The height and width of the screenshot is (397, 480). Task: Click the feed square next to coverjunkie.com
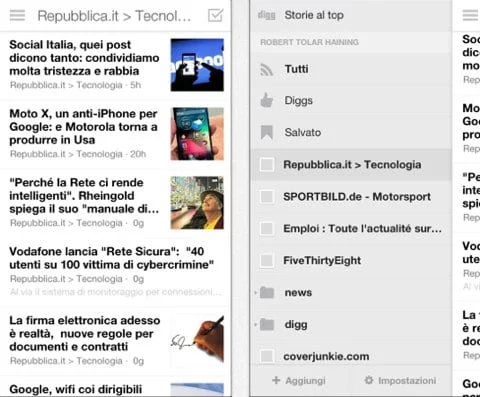[x=267, y=356]
